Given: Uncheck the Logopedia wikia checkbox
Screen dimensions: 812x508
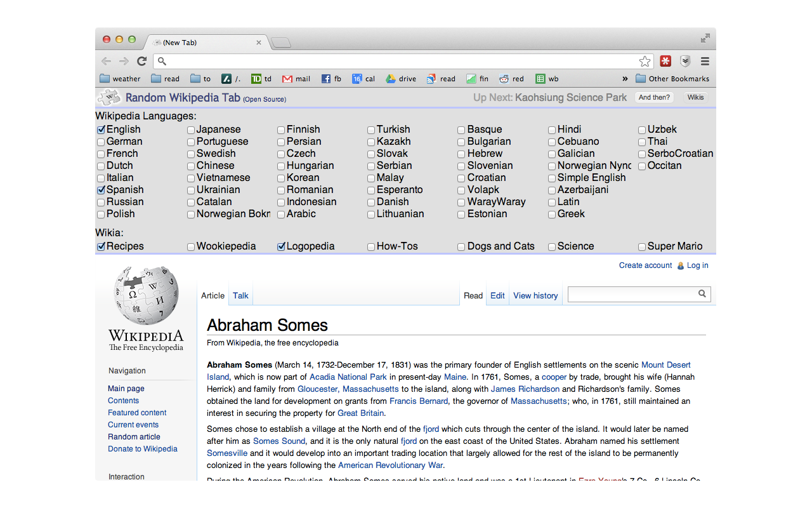Looking at the screenshot, I should (281, 246).
